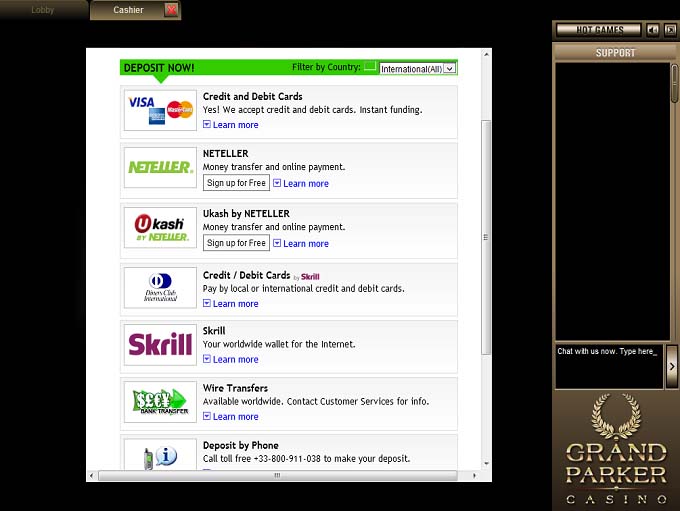The height and width of the screenshot is (511, 680).
Task: Click the Diners Club International logo
Action: coord(160,288)
